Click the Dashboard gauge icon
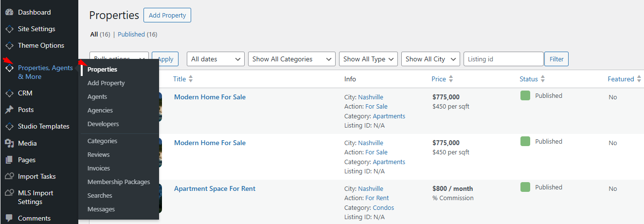The image size is (644, 224). (x=9, y=12)
